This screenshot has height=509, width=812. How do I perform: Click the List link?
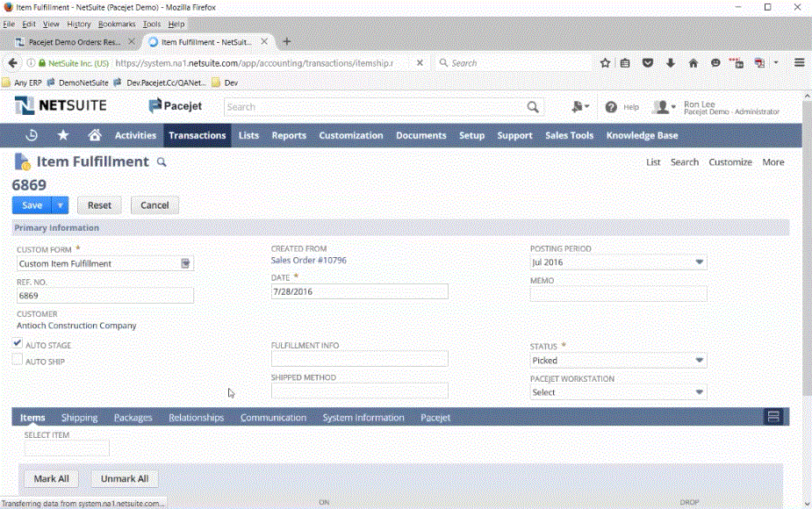[x=653, y=162]
